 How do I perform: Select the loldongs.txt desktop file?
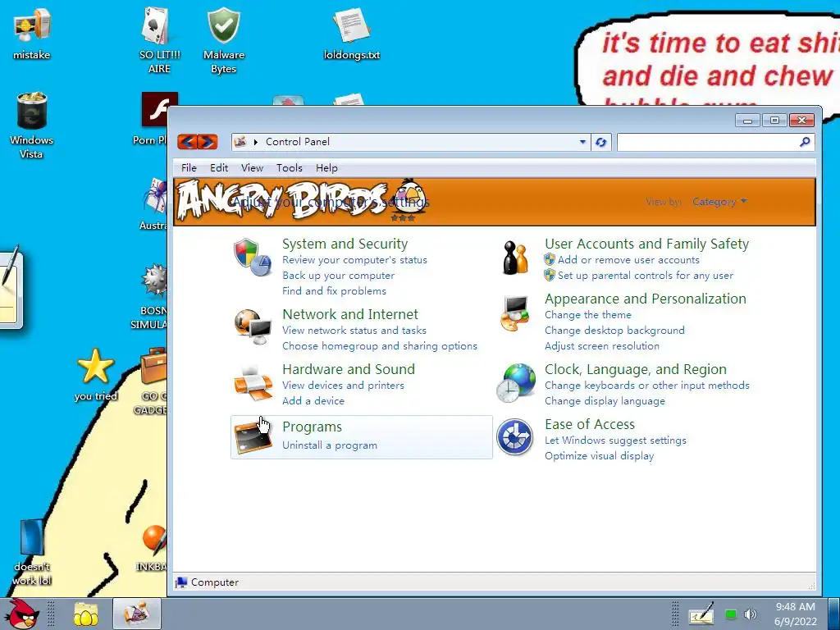tap(351, 34)
